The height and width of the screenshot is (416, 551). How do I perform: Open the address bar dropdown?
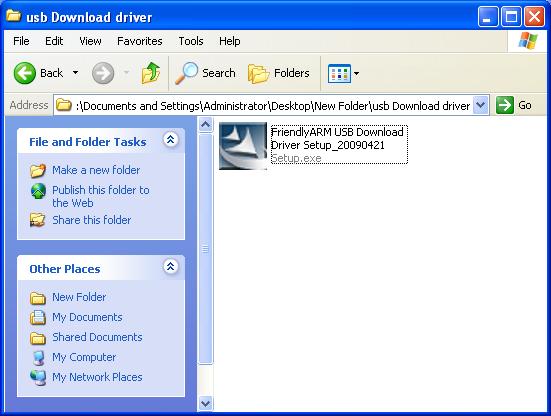[480, 105]
